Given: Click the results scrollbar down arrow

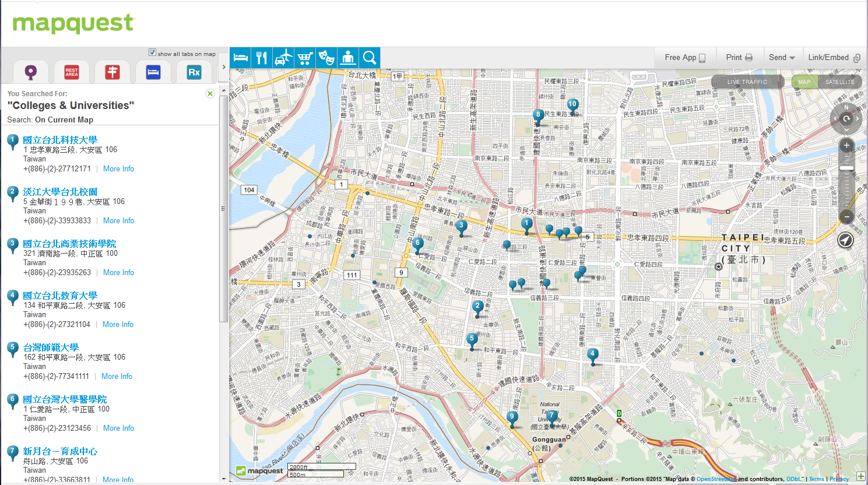Looking at the screenshot, I should point(224,479).
